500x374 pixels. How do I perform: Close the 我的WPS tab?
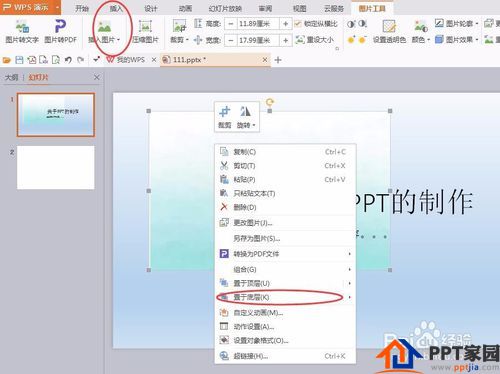(154, 60)
